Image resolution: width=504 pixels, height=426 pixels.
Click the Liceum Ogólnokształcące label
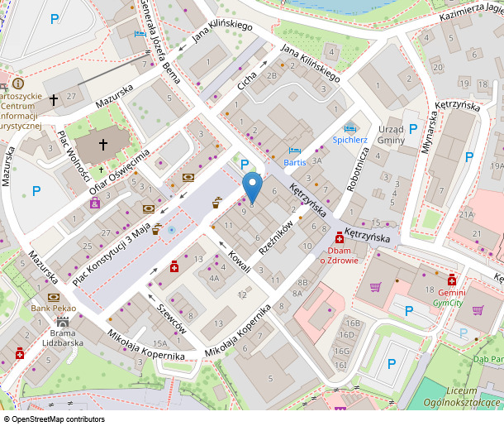coord(464,395)
